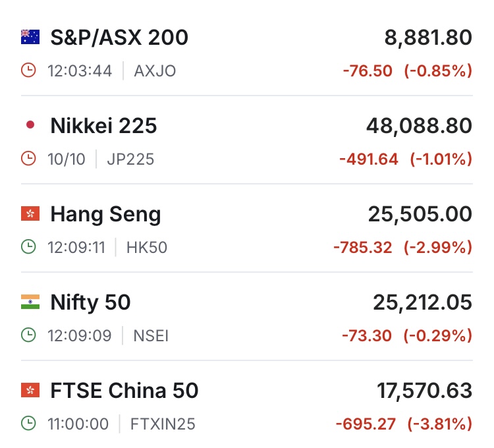Image resolution: width=494 pixels, height=448 pixels.
Task: Open the S&P/ASX 200 index
Action: click(x=119, y=38)
